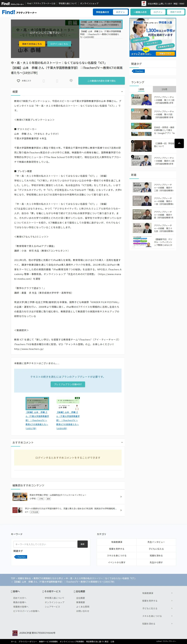Click footer arrow next to 子どもに伝える

[x=172, y=608]
